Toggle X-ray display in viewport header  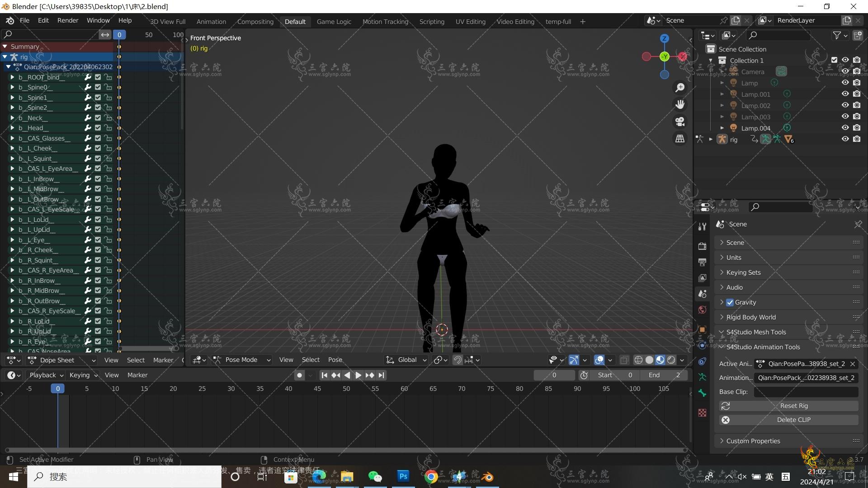point(624,360)
